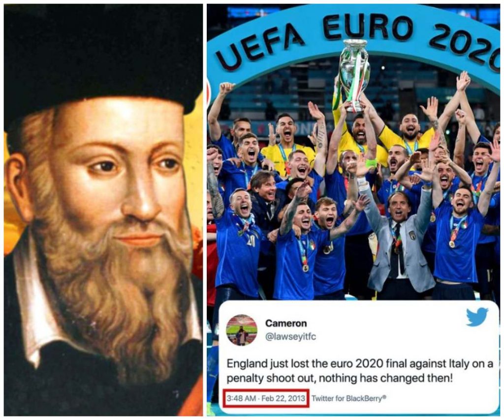Select the tweet text about the euro 2020 final
This screenshot has width=504, height=420.
pos(360,371)
